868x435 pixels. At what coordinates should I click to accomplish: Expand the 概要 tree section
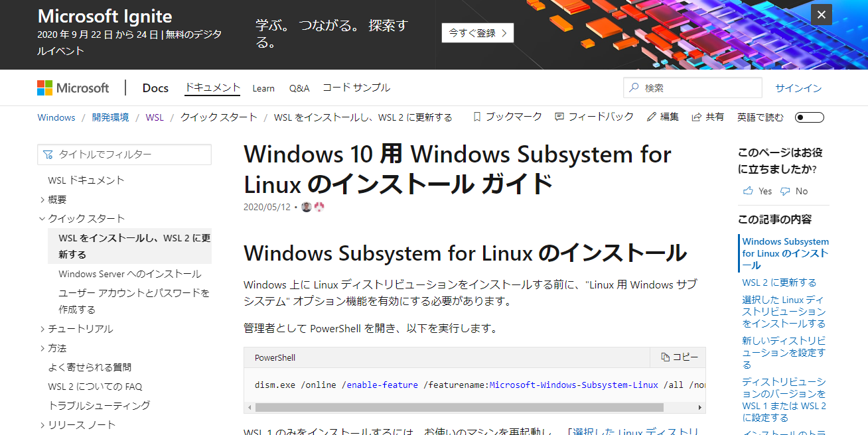(42, 200)
